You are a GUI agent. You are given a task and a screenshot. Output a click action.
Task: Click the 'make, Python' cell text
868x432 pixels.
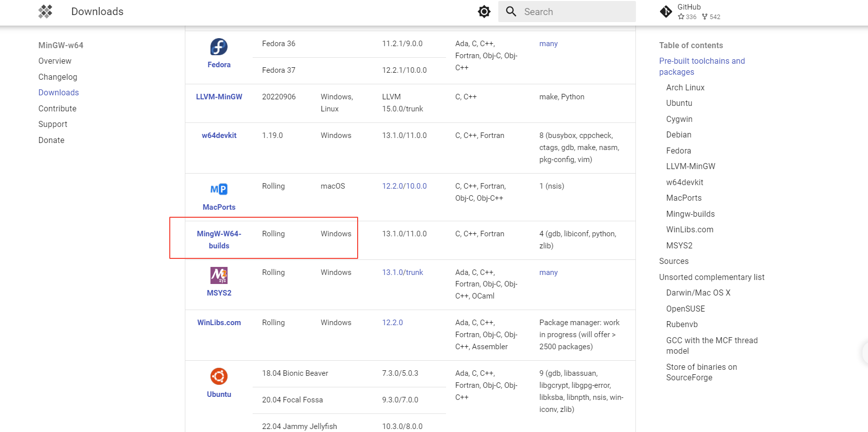[562, 97]
